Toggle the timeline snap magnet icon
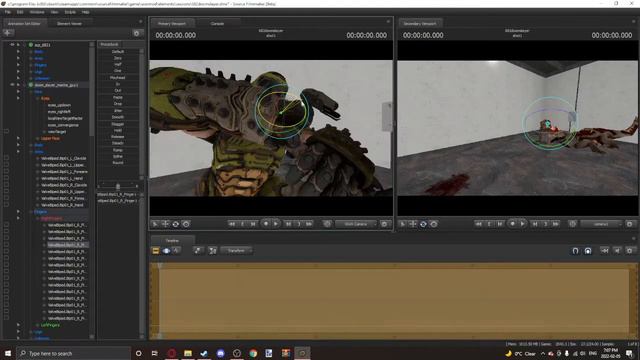Screen dimensions: 640x360 [575, 251]
